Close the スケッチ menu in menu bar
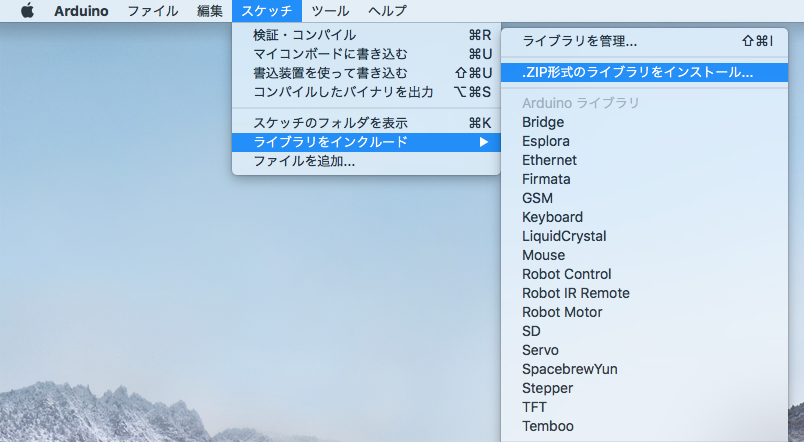Image resolution: width=804 pixels, height=442 pixels. point(267,11)
